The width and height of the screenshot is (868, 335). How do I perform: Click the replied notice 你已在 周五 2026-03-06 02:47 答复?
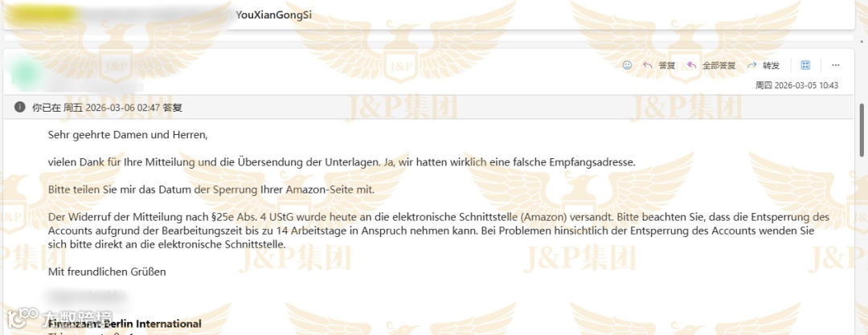click(x=108, y=108)
